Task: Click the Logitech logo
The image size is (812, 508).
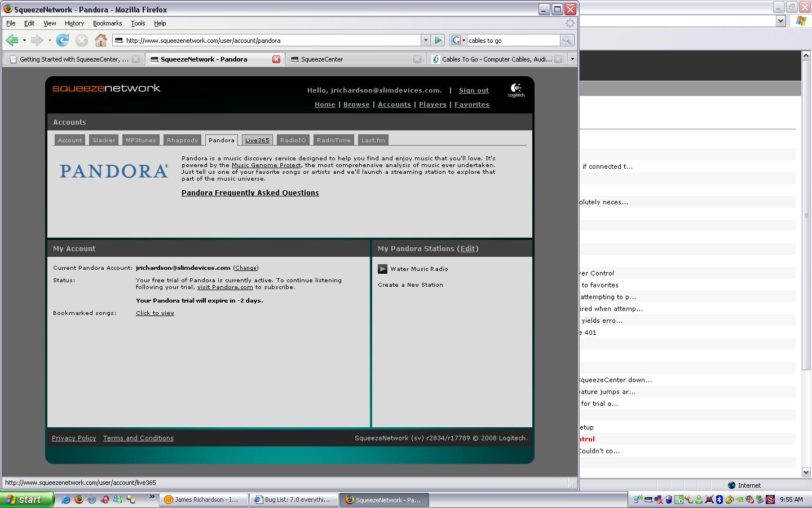Action: (516, 90)
